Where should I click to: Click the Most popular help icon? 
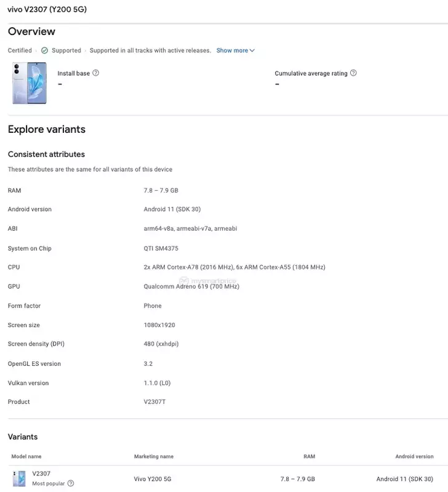click(x=71, y=483)
